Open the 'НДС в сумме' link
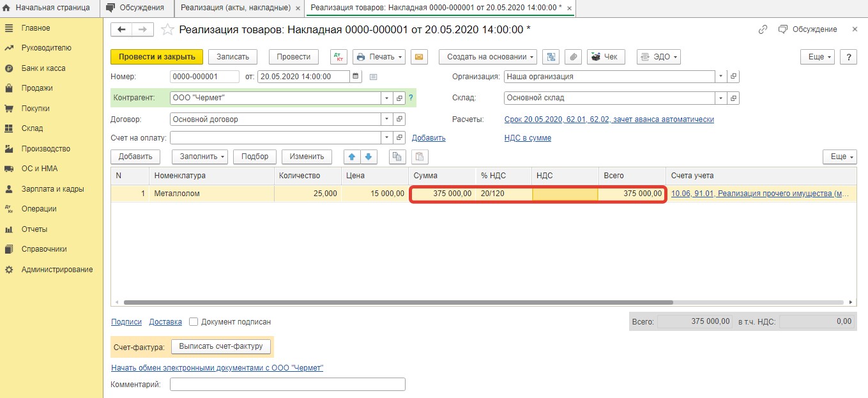Viewport: 868px width, 398px height. [x=528, y=138]
